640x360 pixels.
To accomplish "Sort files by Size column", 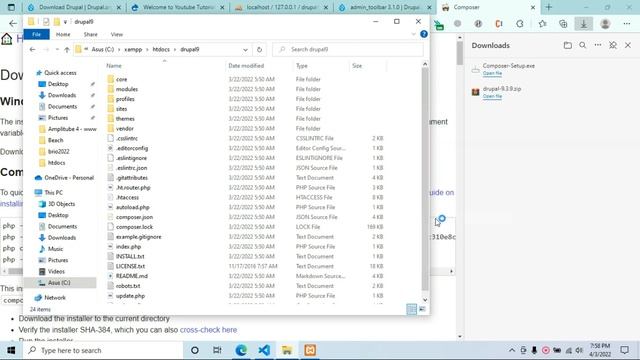I will 357,66.
